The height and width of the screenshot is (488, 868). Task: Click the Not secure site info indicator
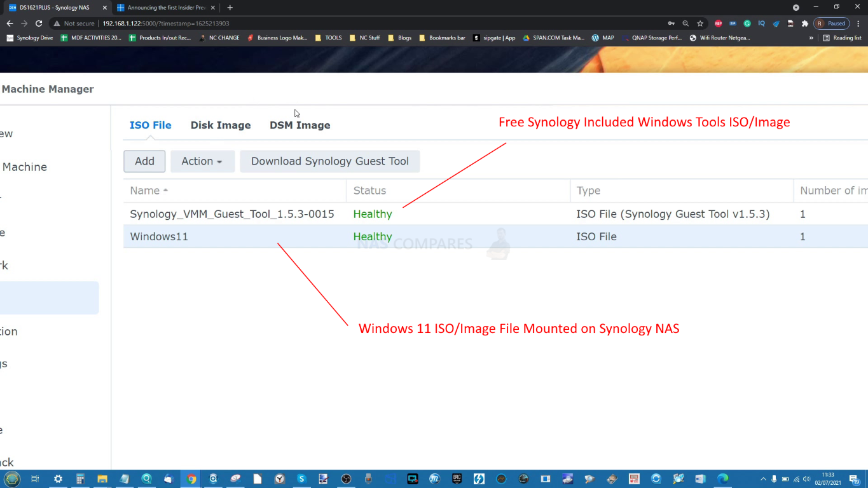74,24
